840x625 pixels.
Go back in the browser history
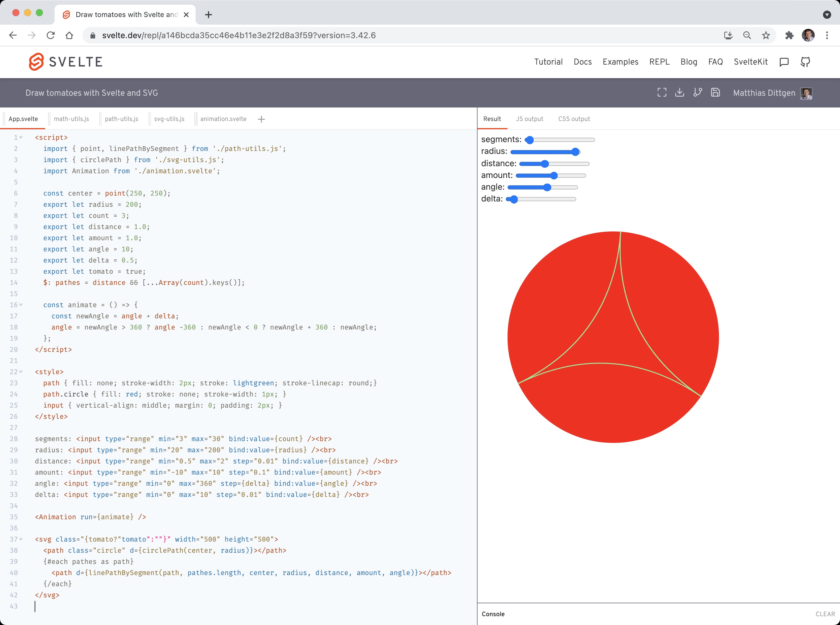coord(13,35)
